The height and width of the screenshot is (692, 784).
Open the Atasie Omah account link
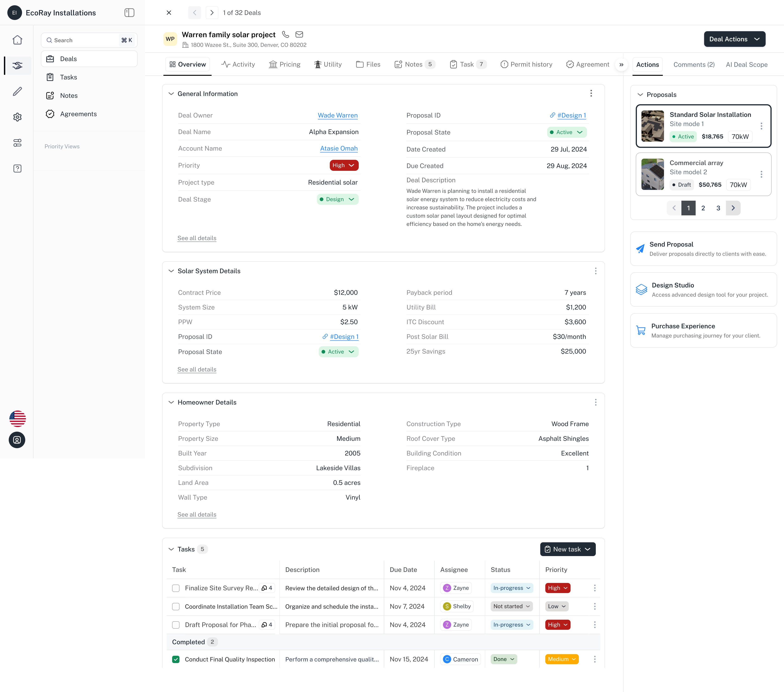click(339, 148)
